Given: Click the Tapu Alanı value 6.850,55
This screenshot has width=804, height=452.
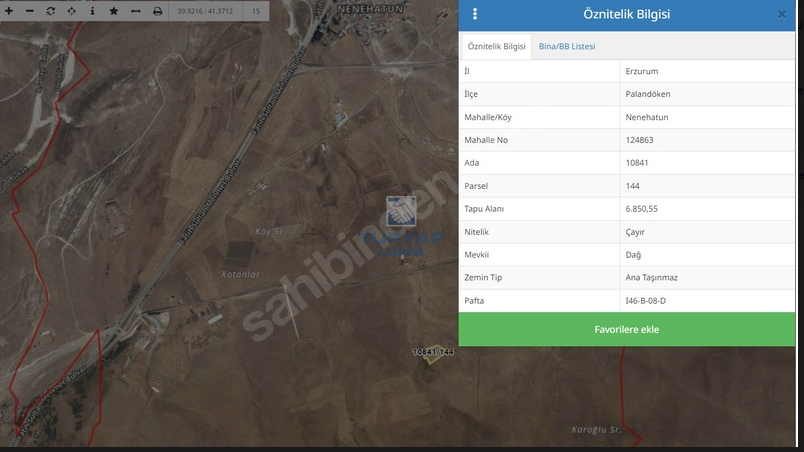Looking at the screenshot, I should coord(641,209).
